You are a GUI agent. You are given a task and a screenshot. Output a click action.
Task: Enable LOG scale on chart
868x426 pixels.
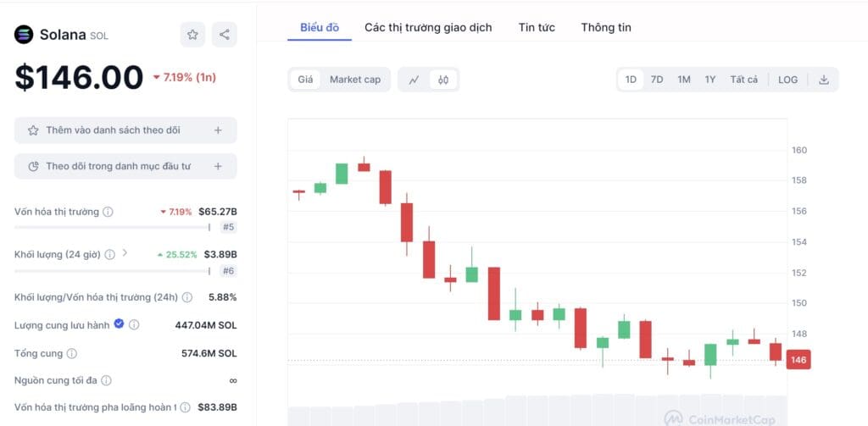pyautogui.click(x=787, y=80)
